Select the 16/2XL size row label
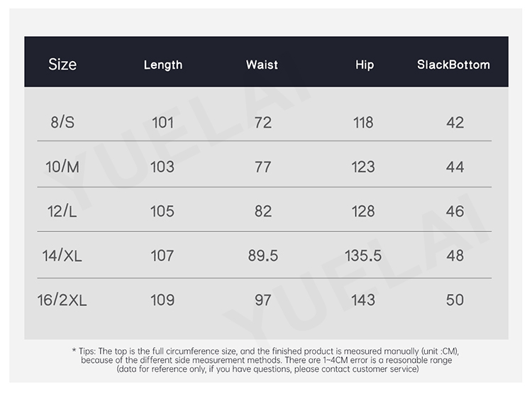The height and width of the screenshot is (399, 532). click(x=62, y=300)
